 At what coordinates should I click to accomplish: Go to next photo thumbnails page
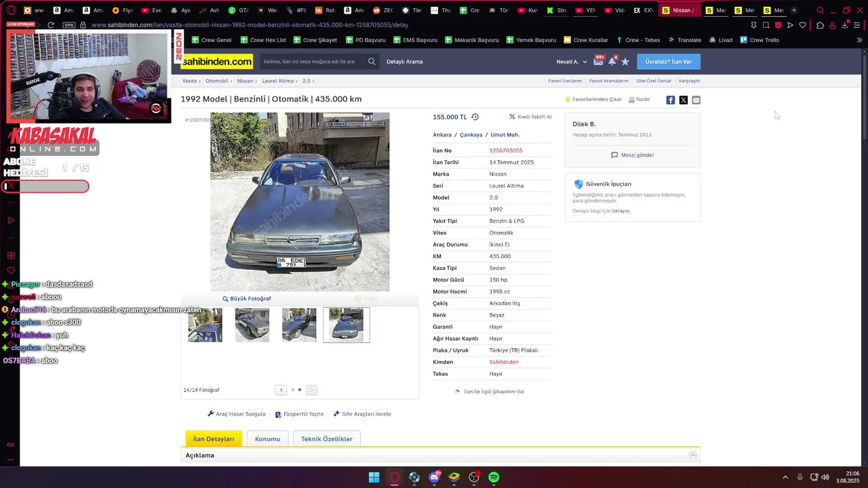(311, 390)
